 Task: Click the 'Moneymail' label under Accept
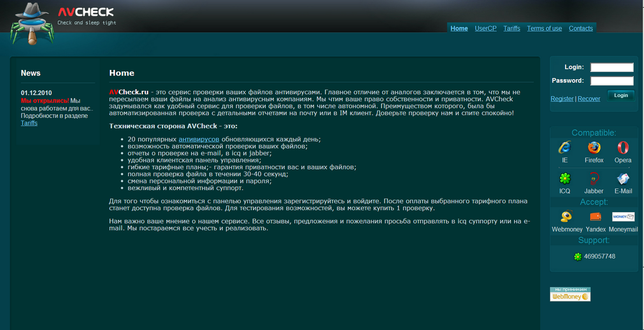[x=623, y=229]
